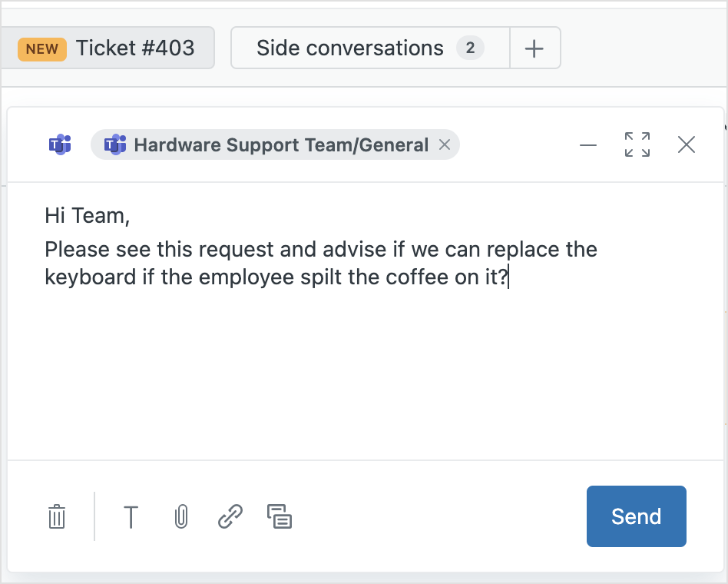Viewport: 728px width, 584px height.
Task: Click the NEW badge on Ticket #403
Action: [x=41, y=48]
